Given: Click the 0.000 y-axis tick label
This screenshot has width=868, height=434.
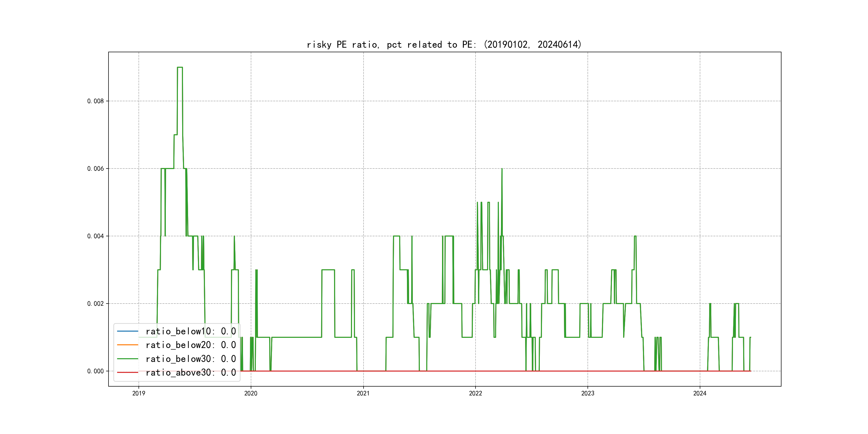Looking at the screenshot, I should (x=95, y=371).
